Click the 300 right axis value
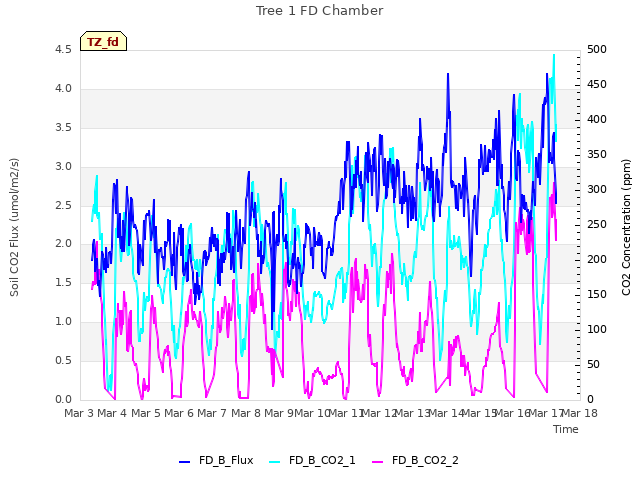The width and height of the screenshot is (640, 480). [x=597, y=190]
